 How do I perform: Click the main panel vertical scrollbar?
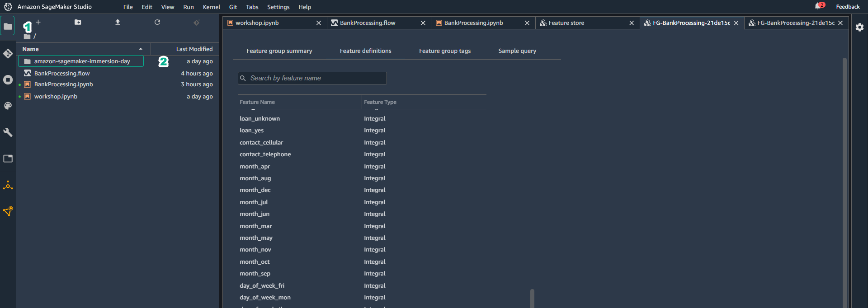coord(844,182)
